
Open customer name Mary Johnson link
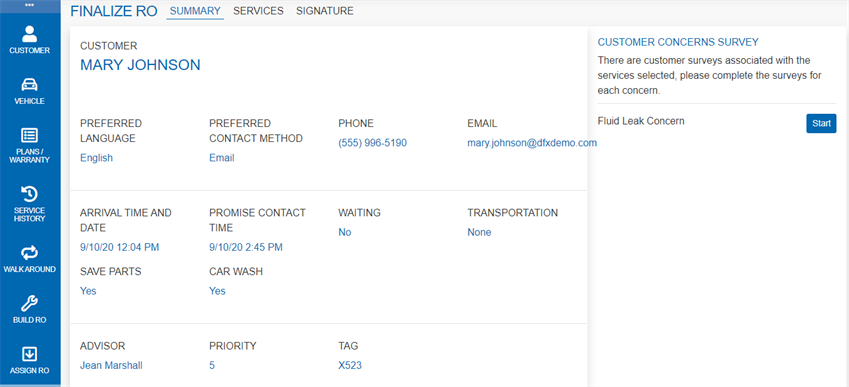click(x=140, y=65)
